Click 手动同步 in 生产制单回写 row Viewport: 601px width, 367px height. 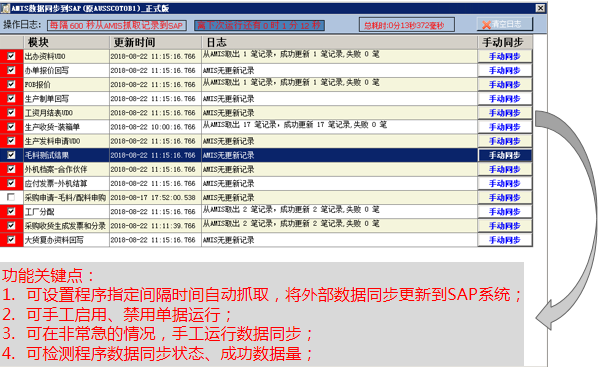coord(505,99)
